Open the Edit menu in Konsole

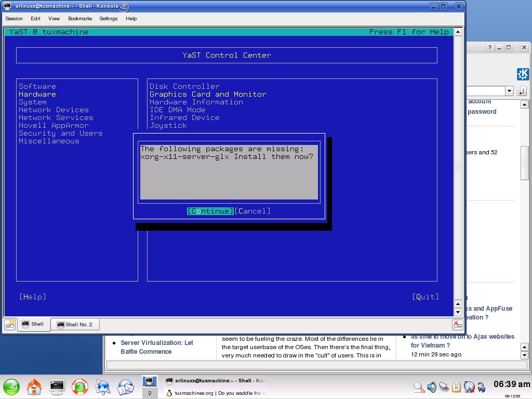pos(35,19)
